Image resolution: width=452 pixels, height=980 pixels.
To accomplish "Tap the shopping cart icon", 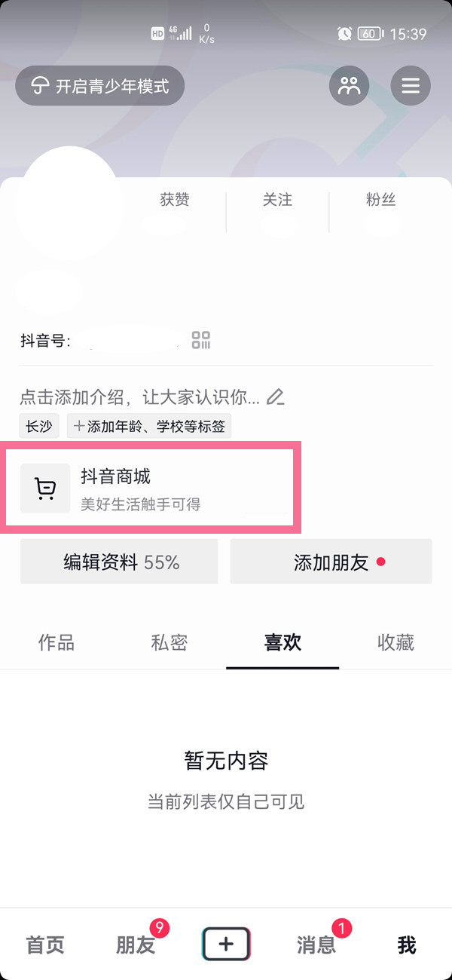I will click(45, 488).
